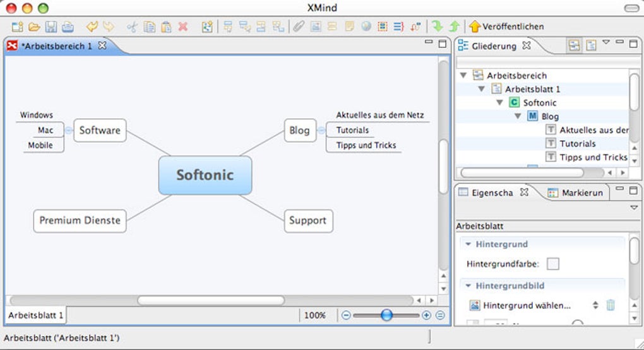Collapse the Hintergrund section
This screenshot has height=350, width=644.
[x=468, y=244]
